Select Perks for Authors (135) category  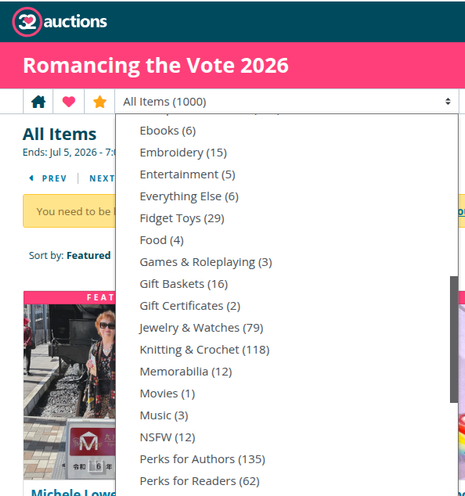202,459
